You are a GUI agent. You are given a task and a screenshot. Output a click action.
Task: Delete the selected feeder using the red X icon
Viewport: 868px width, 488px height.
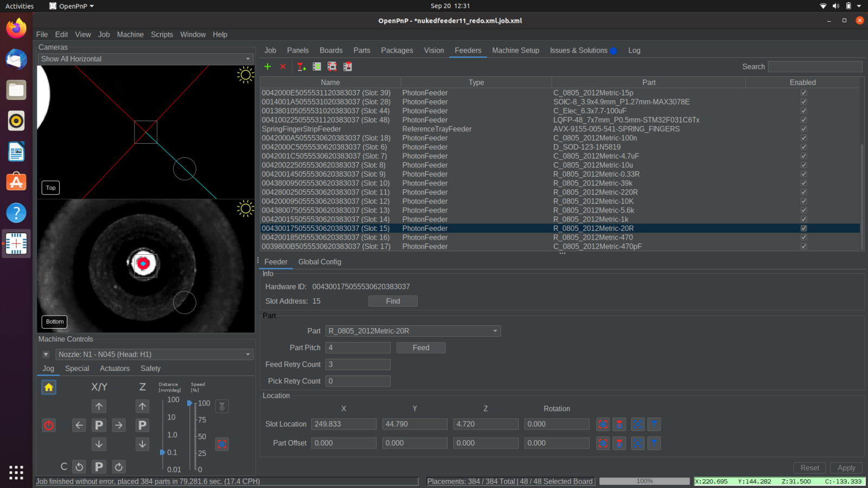283,66
